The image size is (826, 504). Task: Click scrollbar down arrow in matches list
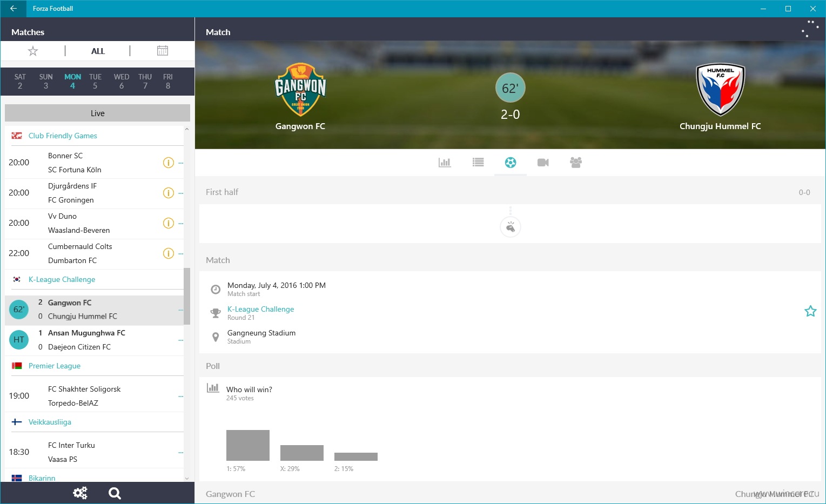(x=187, y=478)
